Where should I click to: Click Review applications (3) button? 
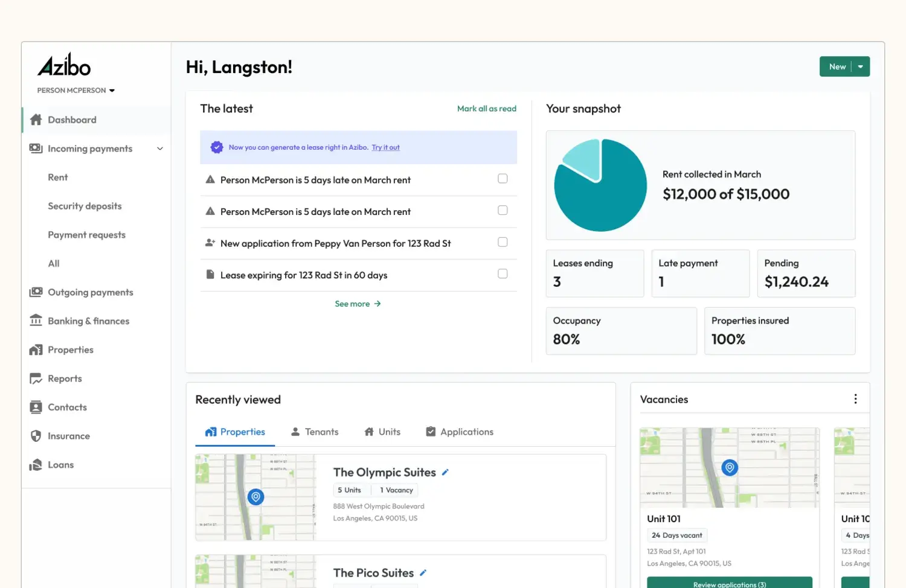click(730, 583)
